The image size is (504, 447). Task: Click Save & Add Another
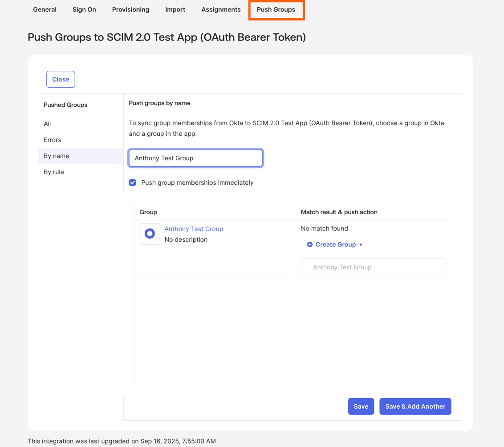[415, 406]
